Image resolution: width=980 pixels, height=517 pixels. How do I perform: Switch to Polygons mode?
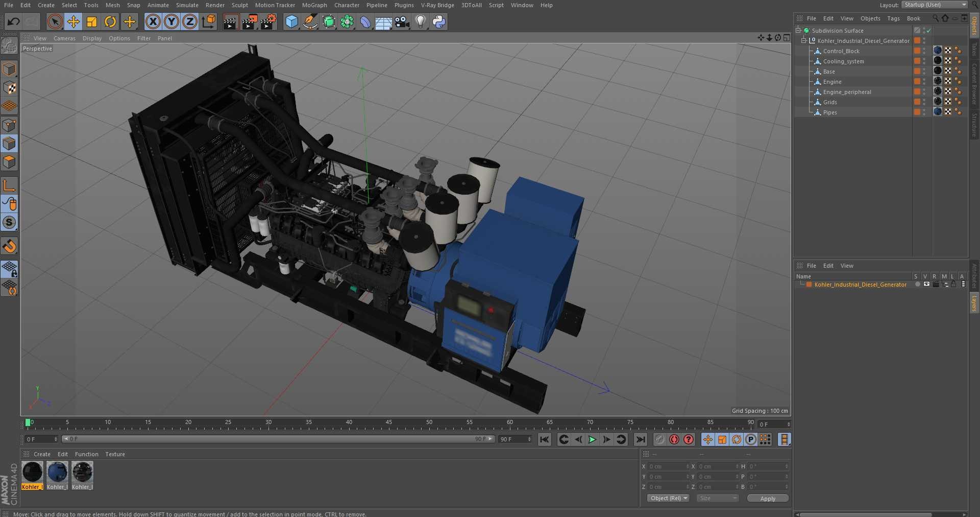(x=9, y=162)
